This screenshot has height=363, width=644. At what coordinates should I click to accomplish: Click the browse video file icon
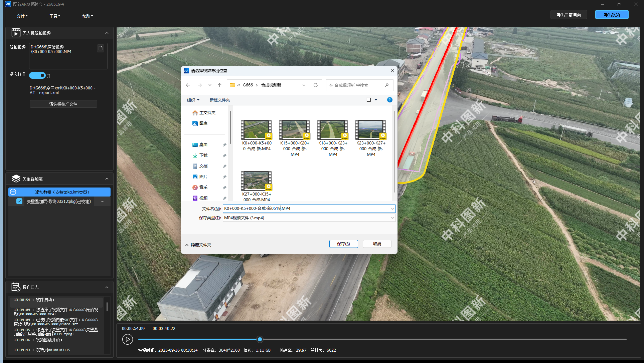click(101, 48)
